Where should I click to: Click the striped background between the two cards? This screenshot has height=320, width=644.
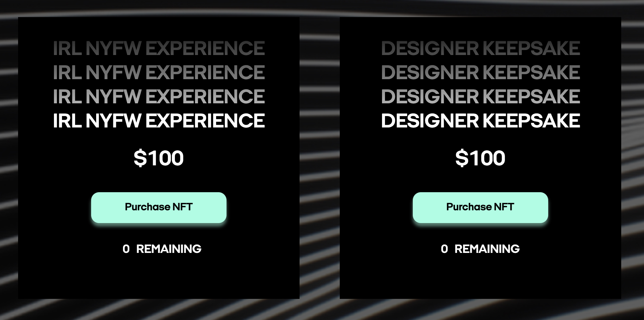[320, 158]
